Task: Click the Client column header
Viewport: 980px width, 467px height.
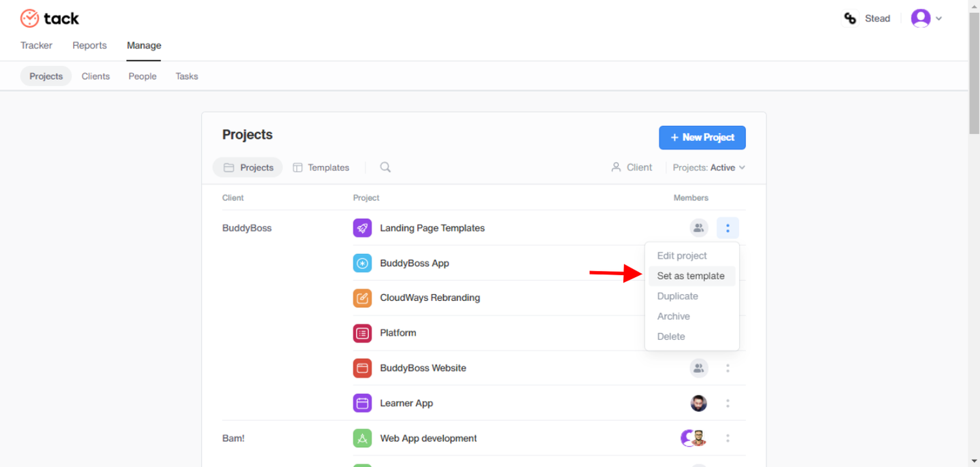Action: pyautogui.click(x=233, y=198)
